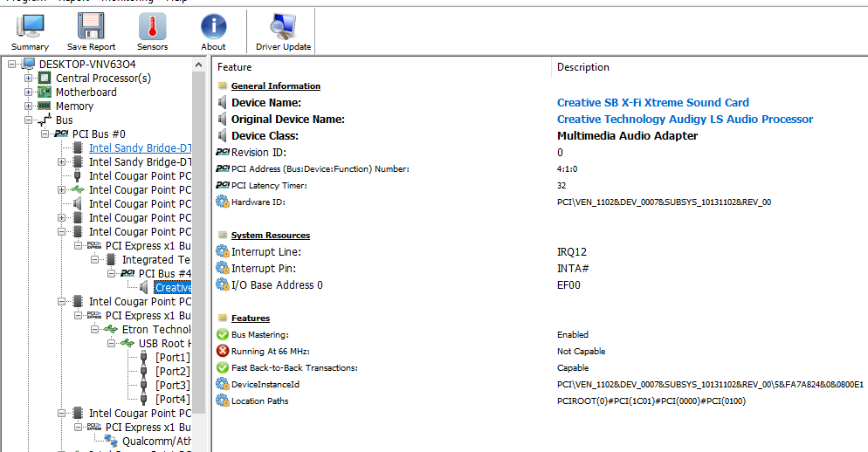Expand the Memory node
The width and height of the screenshot is (868, 452).
(28, 106)
